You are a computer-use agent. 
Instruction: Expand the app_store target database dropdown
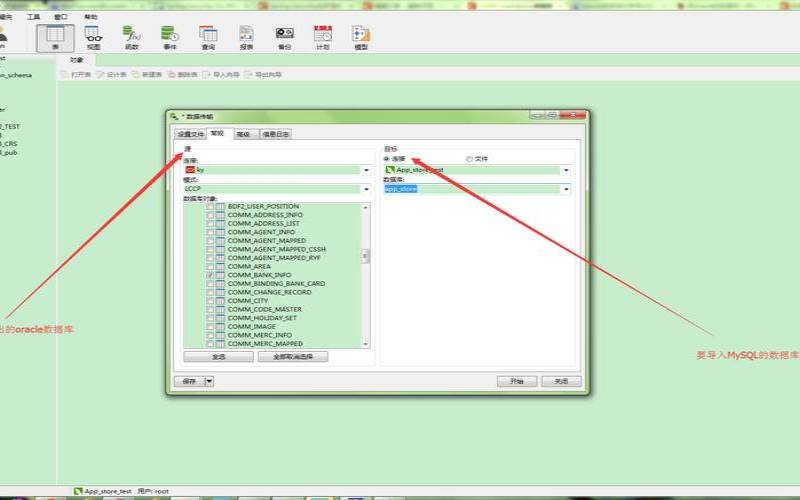click(566, 188)
